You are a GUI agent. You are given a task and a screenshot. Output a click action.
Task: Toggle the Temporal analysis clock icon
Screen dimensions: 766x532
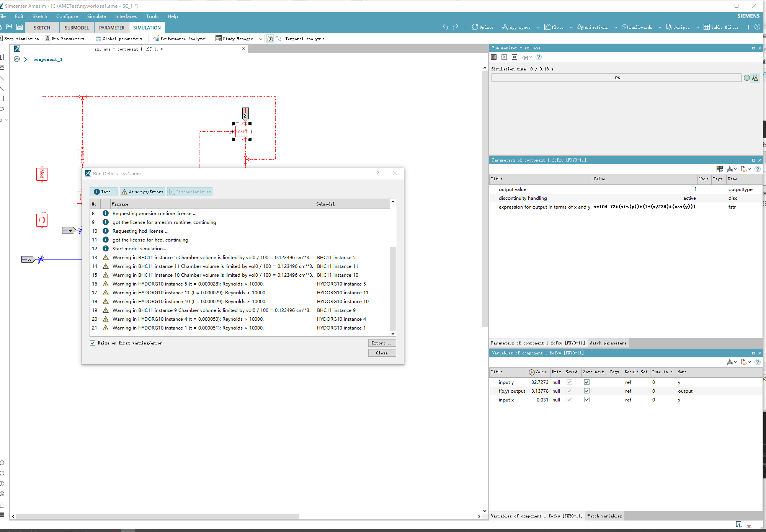(x=270, y=39)
